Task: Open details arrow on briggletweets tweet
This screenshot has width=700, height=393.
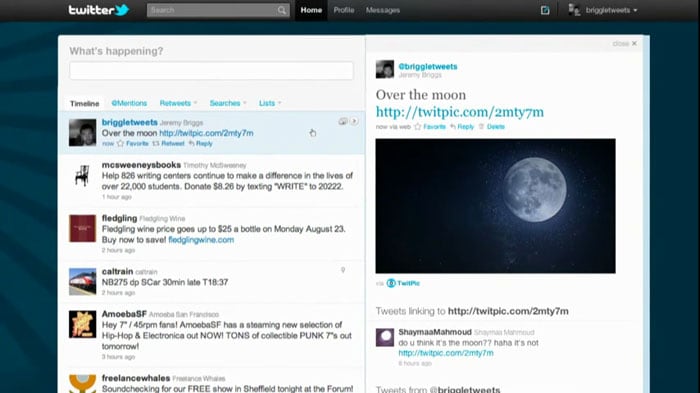Action: [x=354, y=121]
